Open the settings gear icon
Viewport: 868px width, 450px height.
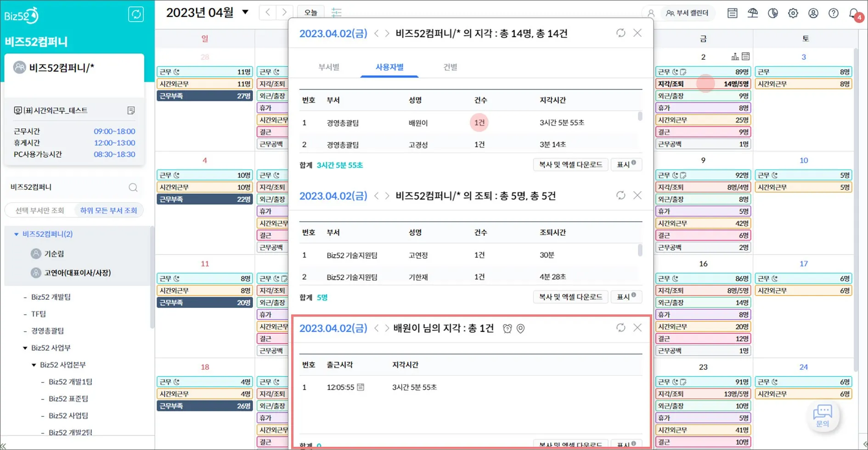click(793, 13)
